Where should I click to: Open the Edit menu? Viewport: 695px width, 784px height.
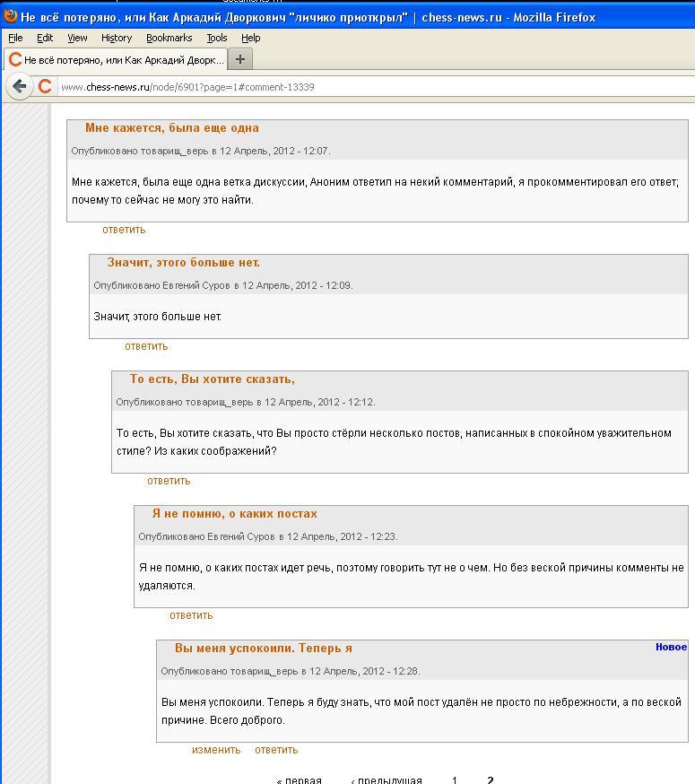click(45, 38)
